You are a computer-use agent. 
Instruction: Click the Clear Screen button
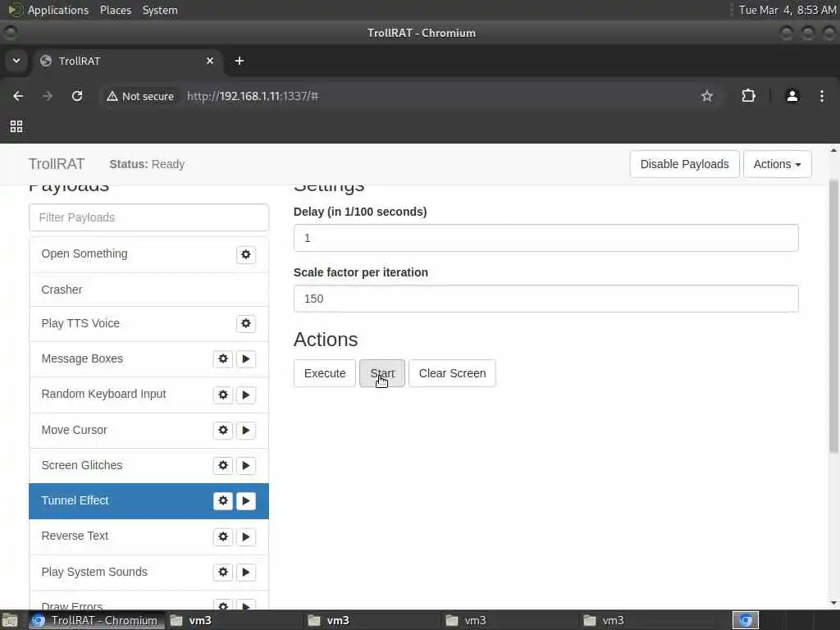tap(452, 373)
